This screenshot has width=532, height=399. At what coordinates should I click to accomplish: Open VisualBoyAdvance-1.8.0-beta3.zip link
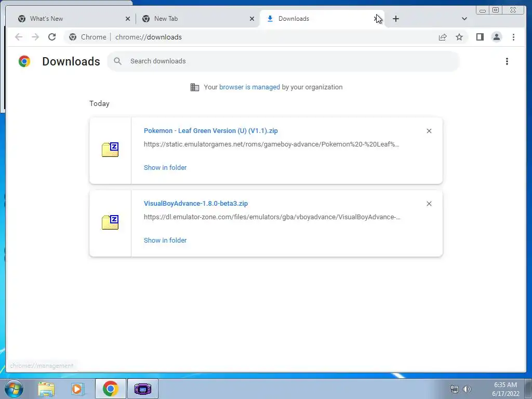196,203
